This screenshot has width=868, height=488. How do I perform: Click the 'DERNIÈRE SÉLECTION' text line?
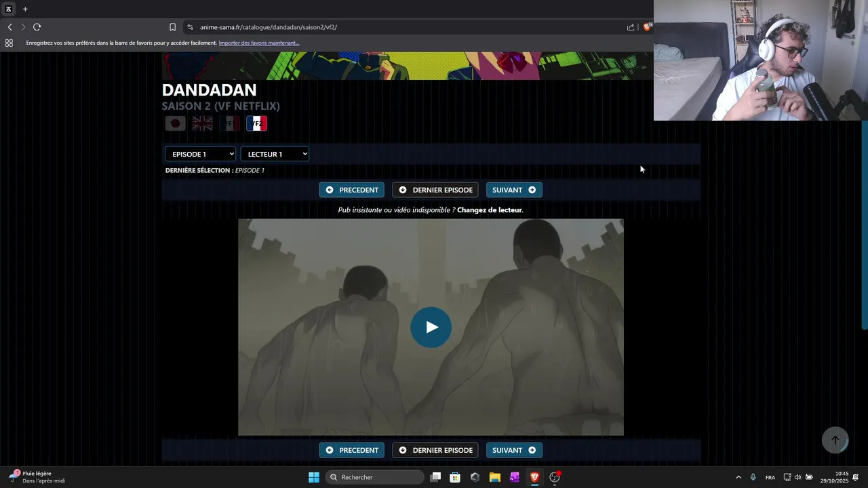click(215, 170)
